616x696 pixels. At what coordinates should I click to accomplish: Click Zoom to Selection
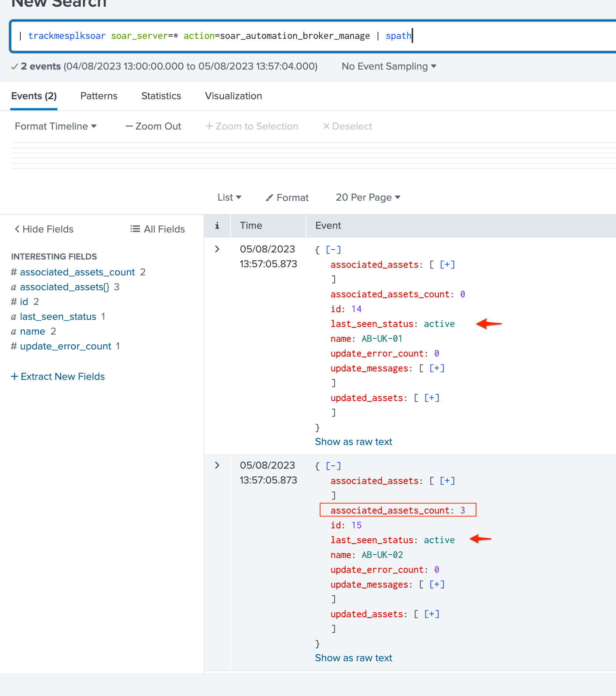click(x=252, y=126)
